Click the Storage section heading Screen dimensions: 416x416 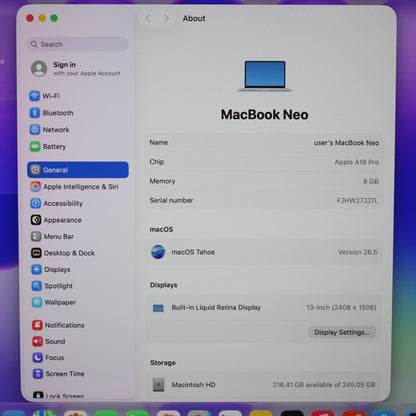[x=163, y=363]
